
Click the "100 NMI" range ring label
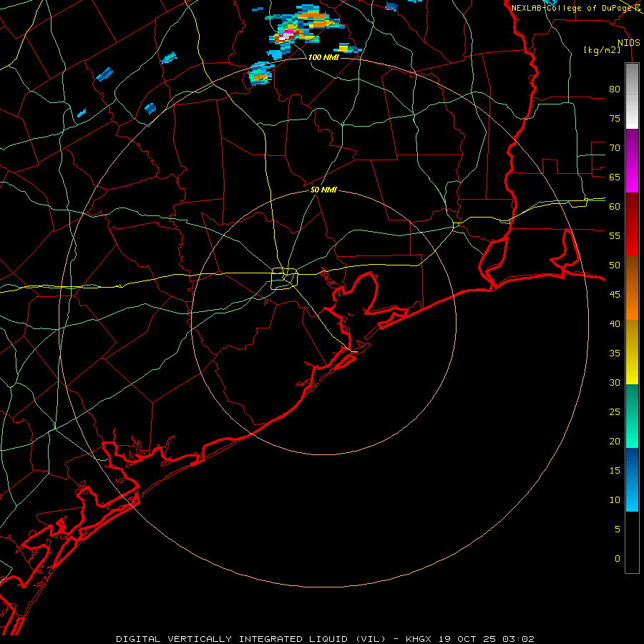[x=323, y=57]
